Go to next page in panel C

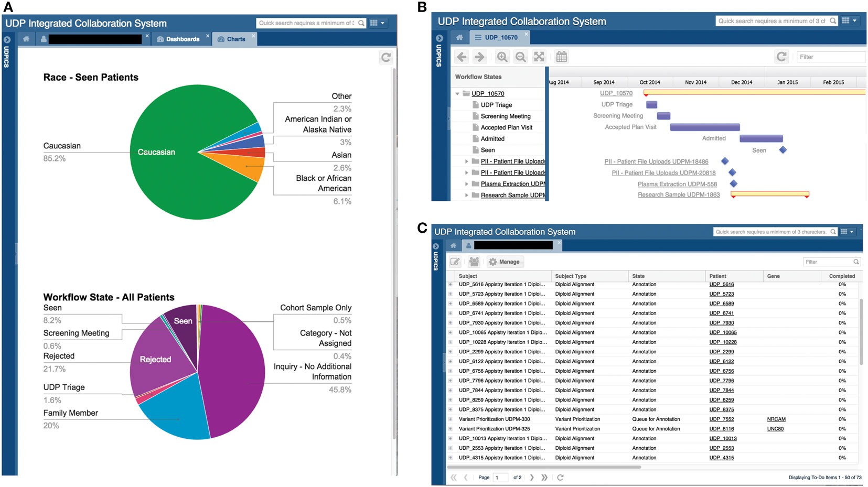[532, 478]
